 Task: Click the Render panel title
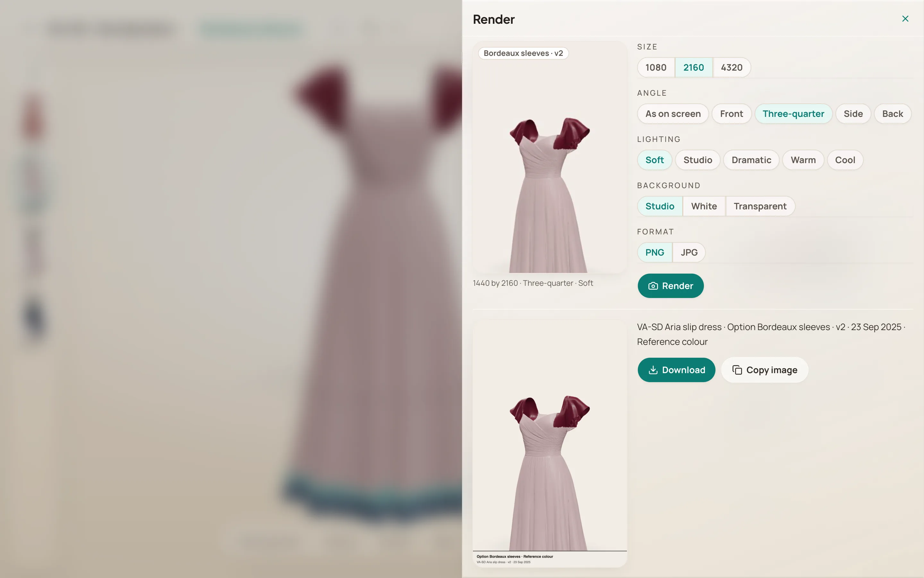[493, 20]
